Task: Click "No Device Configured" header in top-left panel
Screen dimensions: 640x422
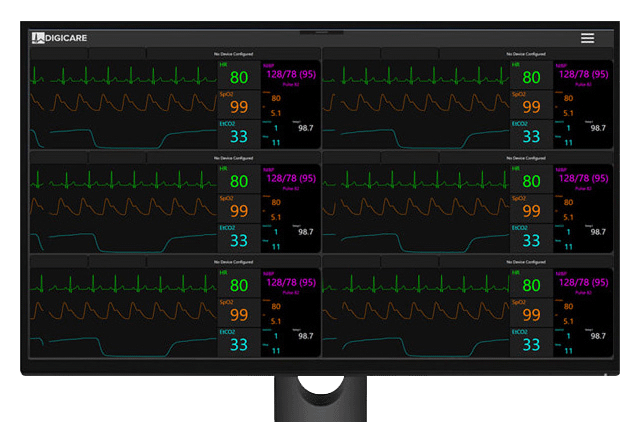Action: click(x=233, y=54)
